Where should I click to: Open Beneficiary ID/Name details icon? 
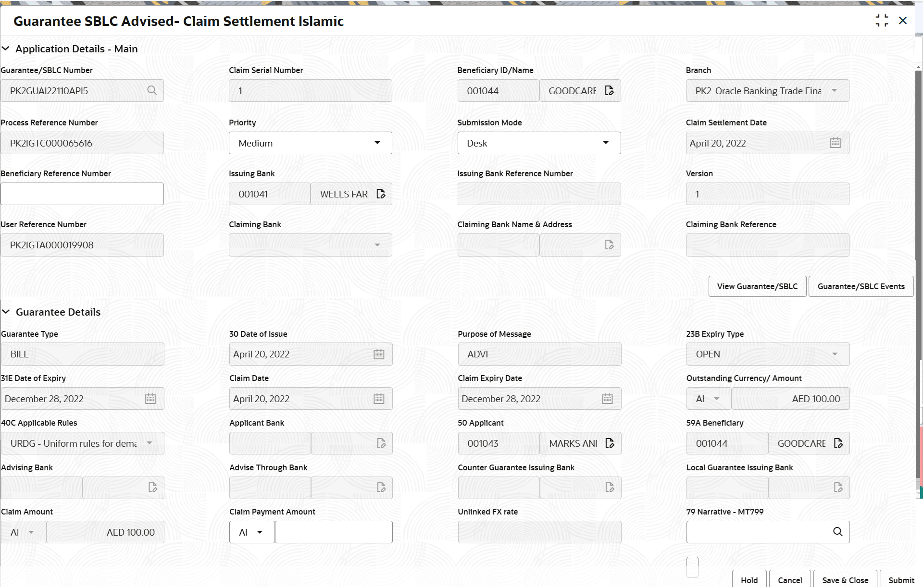point(609,91)
